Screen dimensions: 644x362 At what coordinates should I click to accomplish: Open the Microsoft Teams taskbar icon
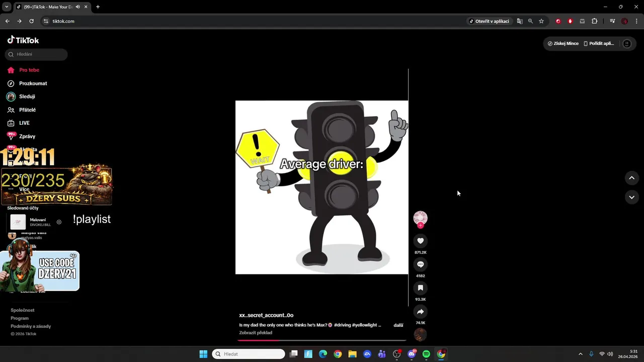(x=382, y=354)
